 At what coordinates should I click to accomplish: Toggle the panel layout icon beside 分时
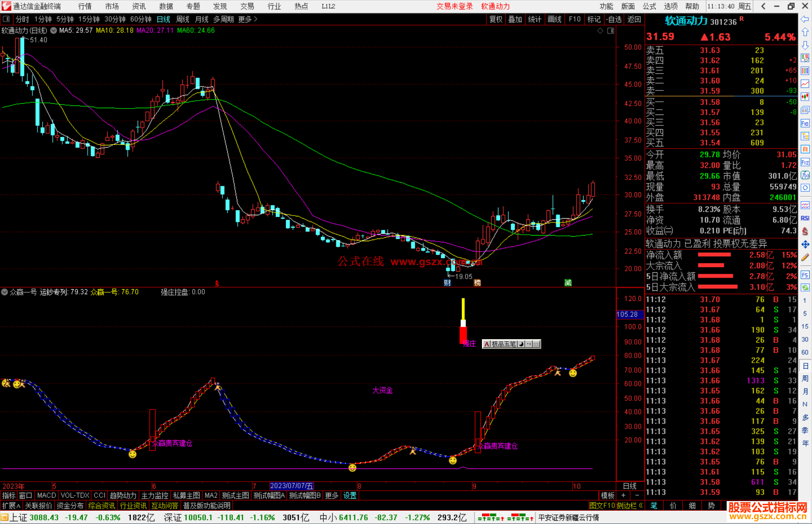[6, 19]
